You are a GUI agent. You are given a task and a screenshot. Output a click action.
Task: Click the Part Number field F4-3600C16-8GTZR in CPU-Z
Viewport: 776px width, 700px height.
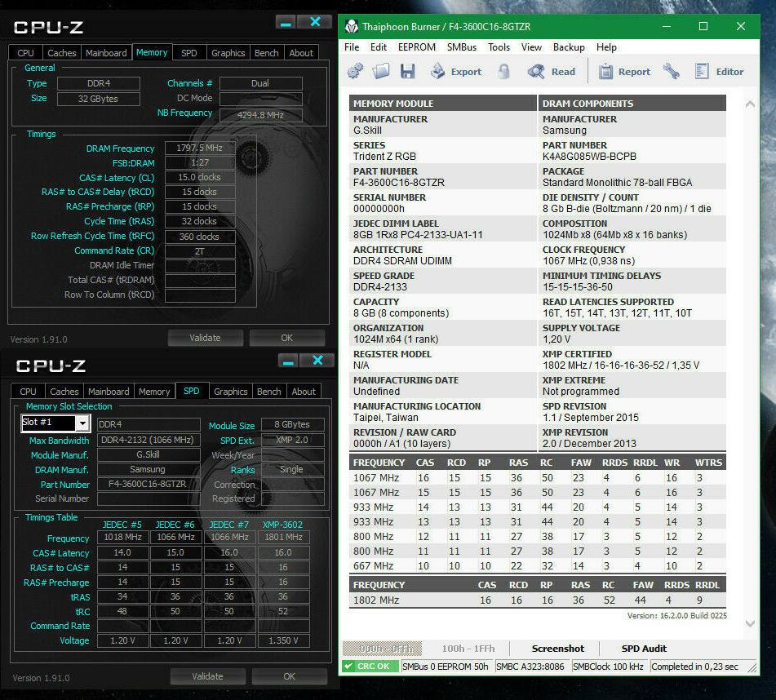coord(148,484)
